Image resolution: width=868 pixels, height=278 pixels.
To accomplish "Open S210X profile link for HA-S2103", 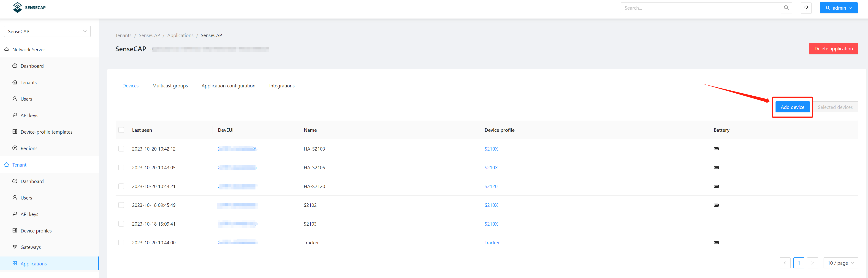I will click(x=491, y=149).
